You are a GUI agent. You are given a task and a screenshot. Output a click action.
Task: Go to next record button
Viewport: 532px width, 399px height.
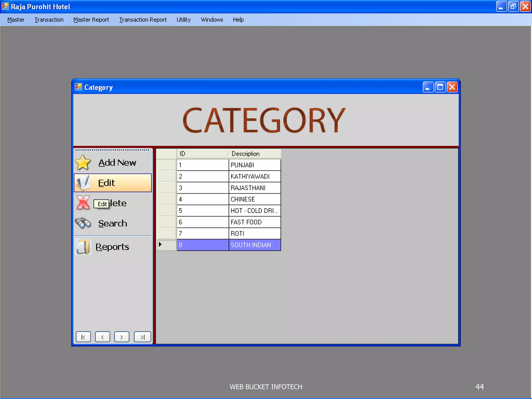coord(122,337)
